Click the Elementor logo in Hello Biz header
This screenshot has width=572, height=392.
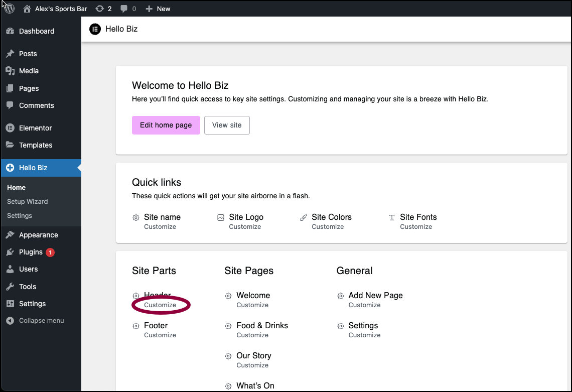tap(95, 29)
